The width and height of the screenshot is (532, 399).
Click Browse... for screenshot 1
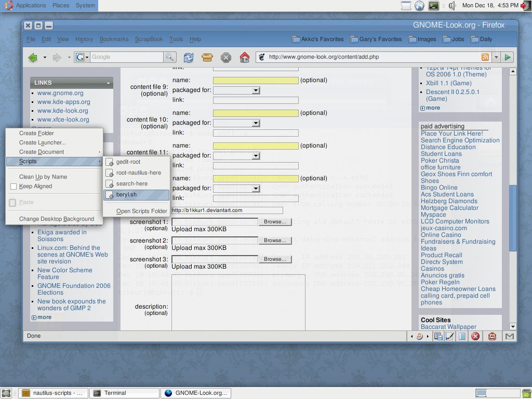pos(275,221)
